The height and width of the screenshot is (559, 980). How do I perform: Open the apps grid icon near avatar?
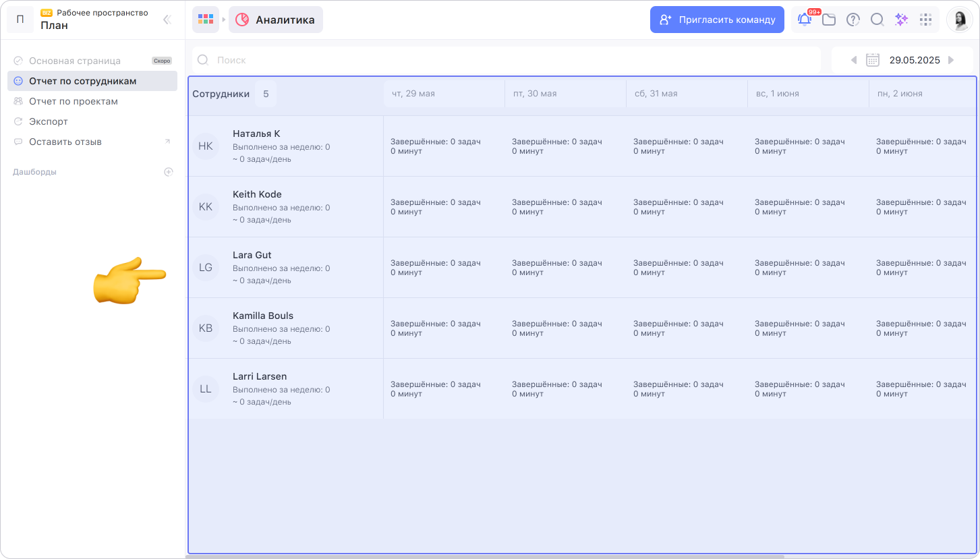tap(926, 20)
